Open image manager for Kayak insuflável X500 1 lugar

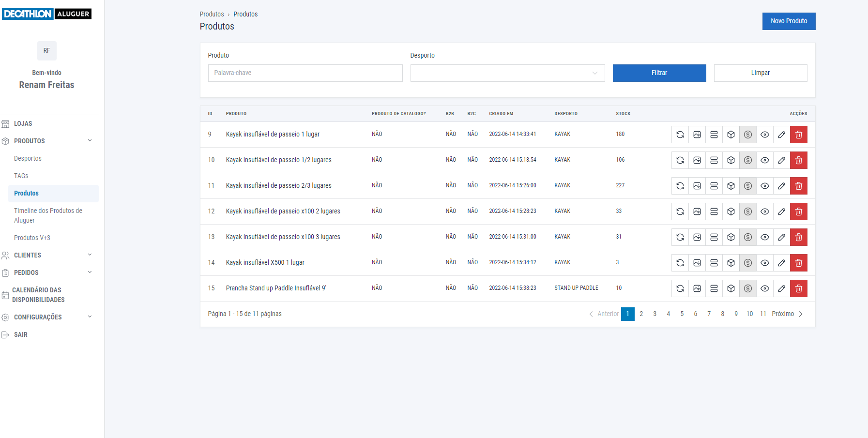click(697, 262)
